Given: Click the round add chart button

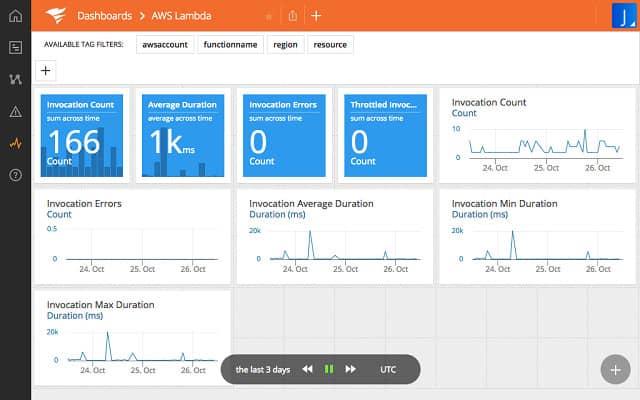Looking at the screenshot, I should click(x=615, y=369).
